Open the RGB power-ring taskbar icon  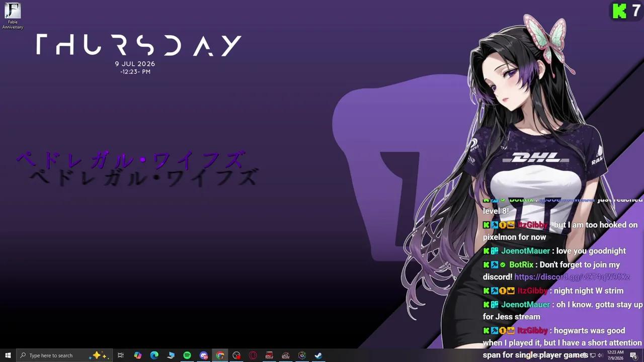302,355
